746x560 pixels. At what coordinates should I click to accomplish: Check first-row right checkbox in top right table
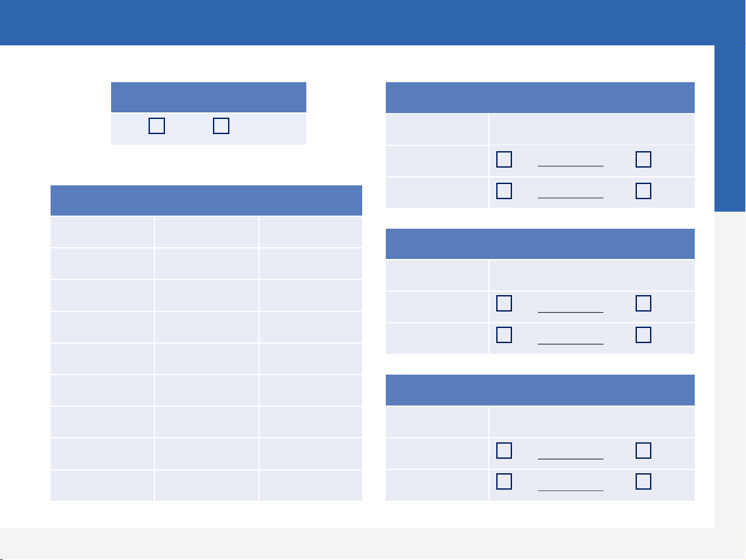pyautogui.click(x=643, y=159)
